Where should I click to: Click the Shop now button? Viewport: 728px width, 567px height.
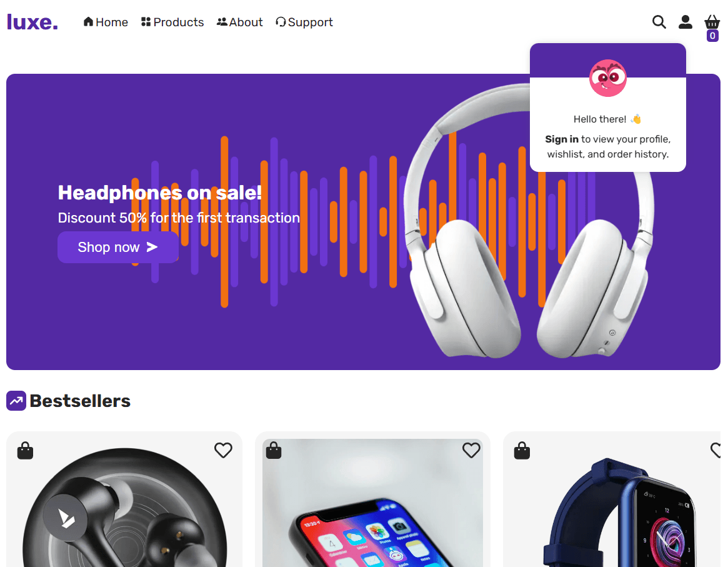[118, 247]
